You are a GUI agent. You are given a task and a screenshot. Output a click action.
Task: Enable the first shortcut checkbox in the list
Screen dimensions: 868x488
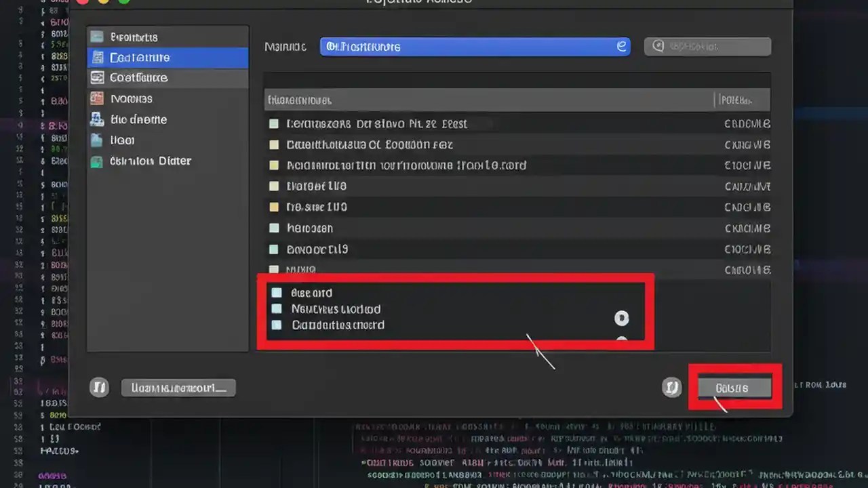point(273,123)
